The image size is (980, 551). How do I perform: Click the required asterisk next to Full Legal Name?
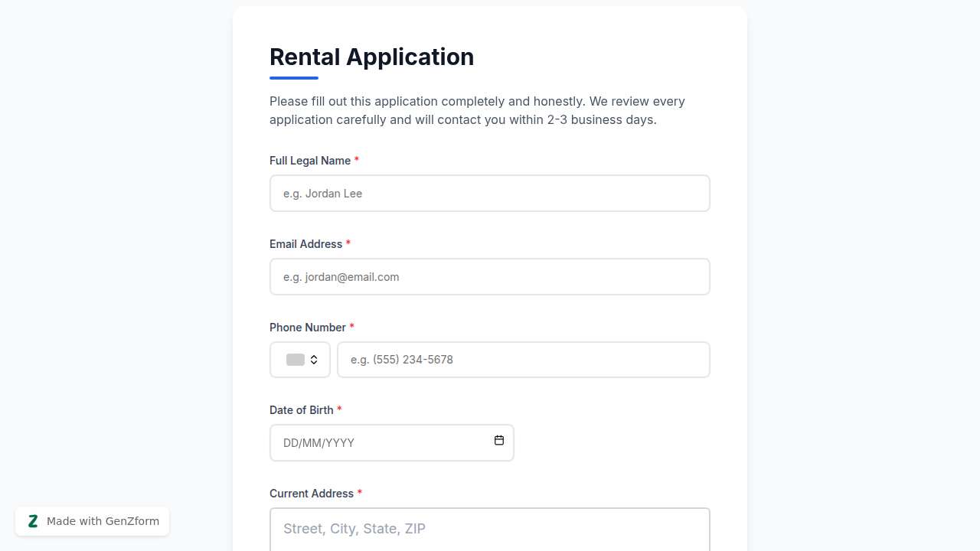[356, 160]
